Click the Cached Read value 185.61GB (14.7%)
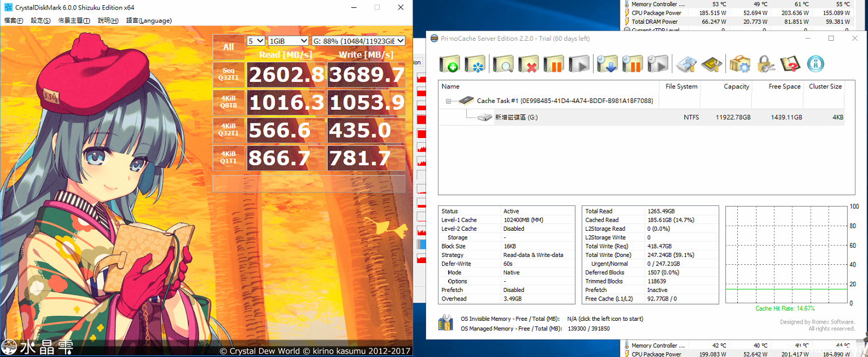 [x=671, y=220]
